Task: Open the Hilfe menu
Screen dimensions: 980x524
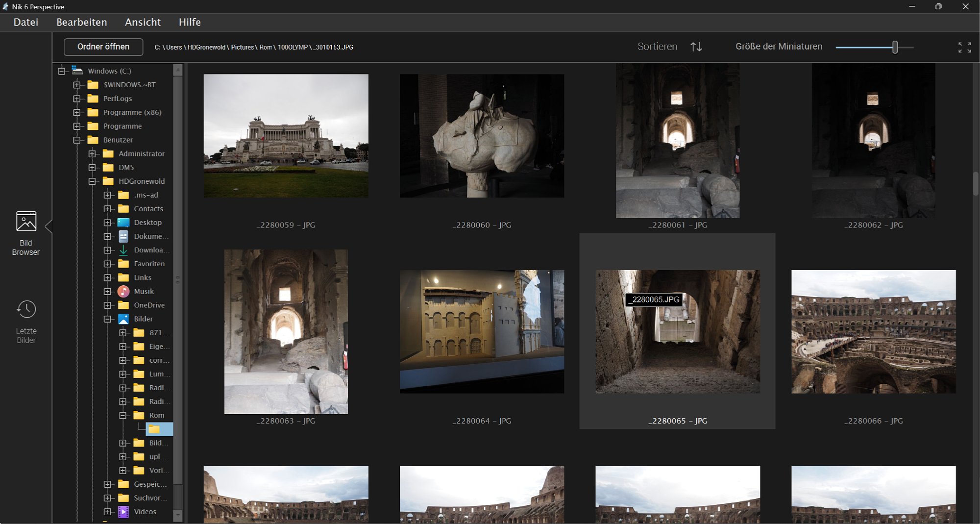Action: 190,22
